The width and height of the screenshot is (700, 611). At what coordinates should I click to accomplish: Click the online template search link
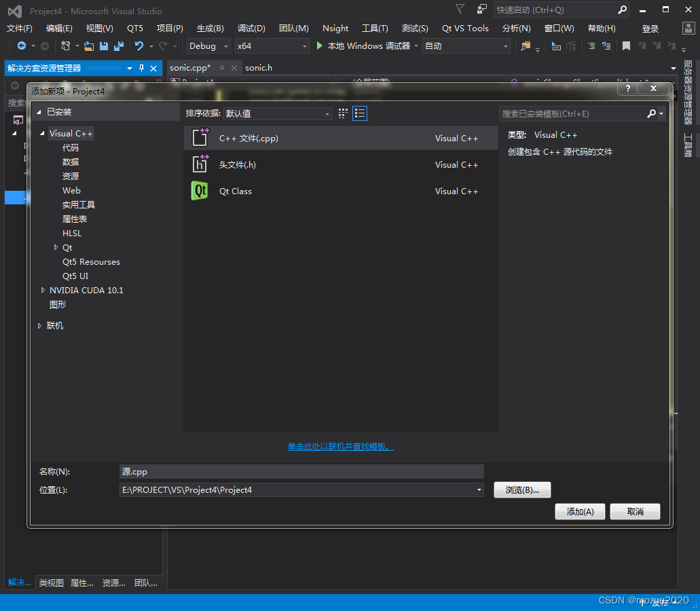point(340,446)
